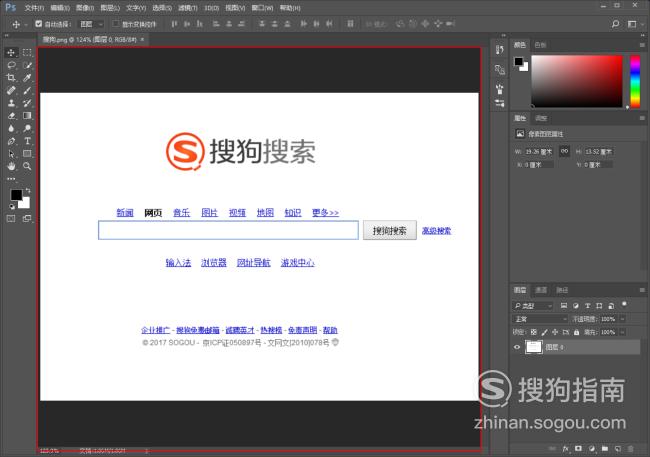This screenshot has height=457, width=650.
Task: Open the Properties panel menu
Action: (642, 118)
